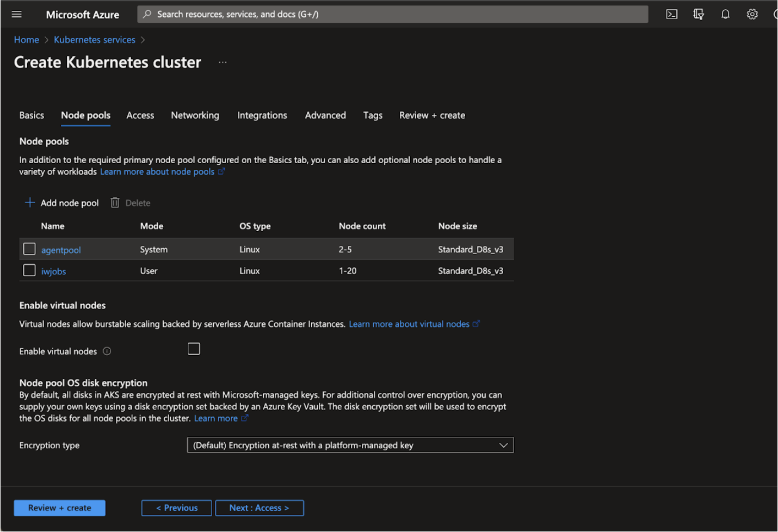Open the Review + create tab
Image resolution: width=778 pixels, height=532 pixels.
click(432, 115)
